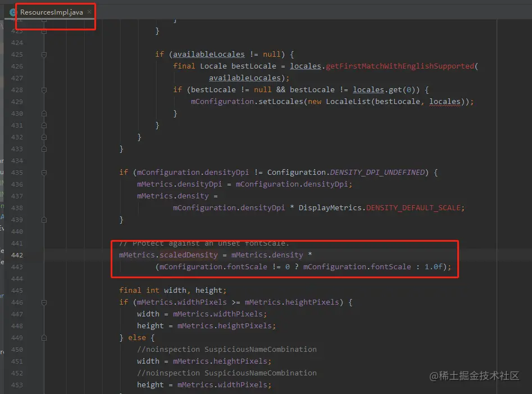Click mMetrics.density on line 437
The image size is (532, 394).
(x=172, y=196)
